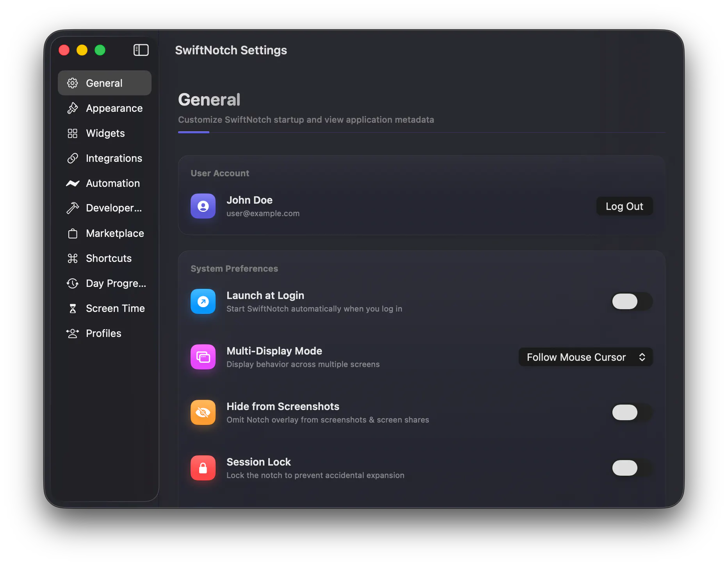Select Screen Time in the sidebar

[x=105, y=308]
